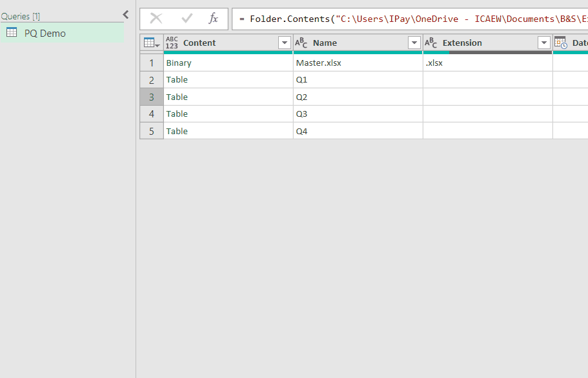Screen dimensions: 588x378
Task: Expand the Extension column filter dropdown
Action: (x=544, y=43)
